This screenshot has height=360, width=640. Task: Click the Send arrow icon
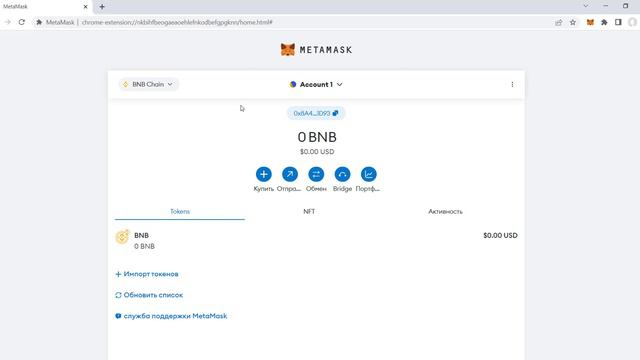coord(290,174)
